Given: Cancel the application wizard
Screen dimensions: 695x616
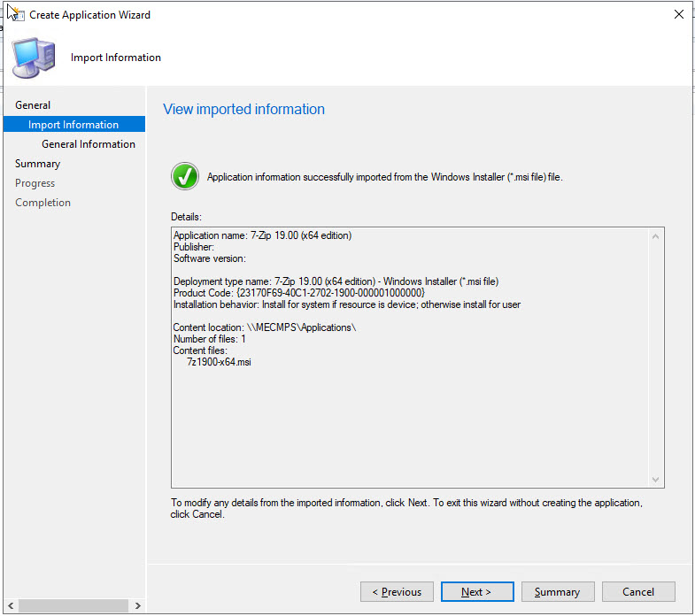Looking at the screenshot, I should [x=638, y=592].
